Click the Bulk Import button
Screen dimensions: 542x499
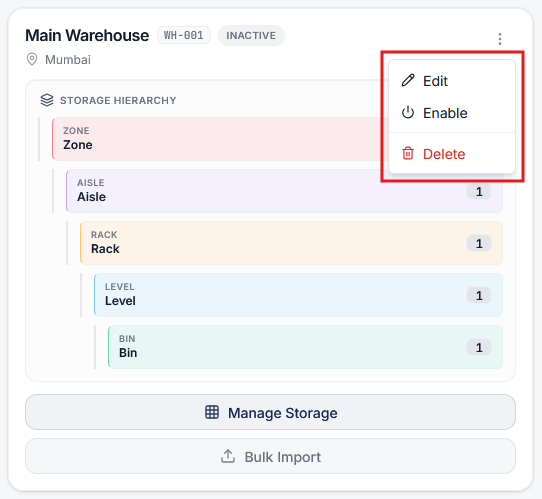(x=270, y=456)
